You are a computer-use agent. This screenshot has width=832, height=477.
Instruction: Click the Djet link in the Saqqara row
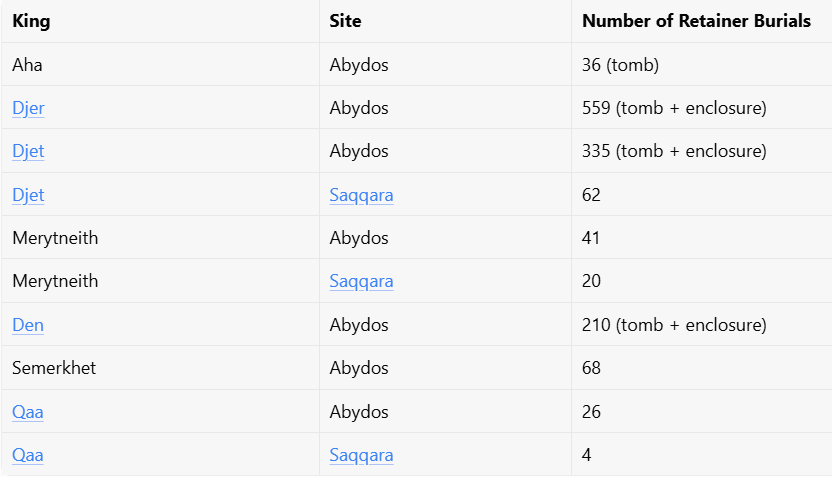28,195
